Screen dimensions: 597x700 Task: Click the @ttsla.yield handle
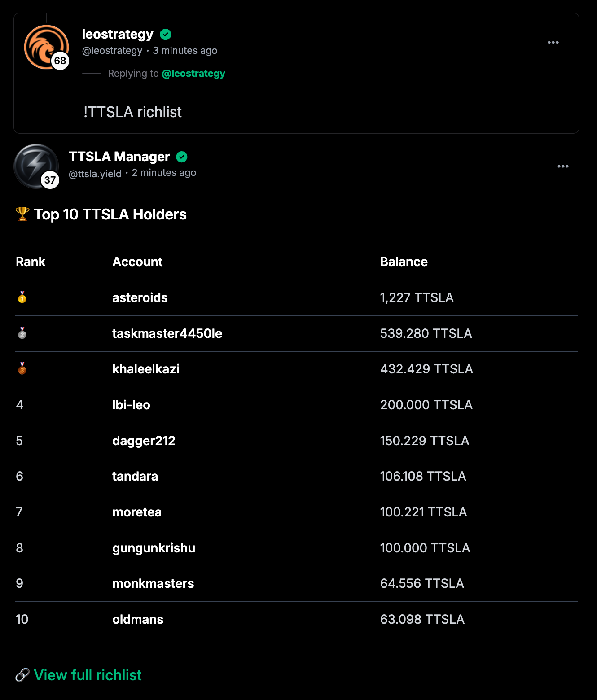pyautogui.click(x=95, y=174)
